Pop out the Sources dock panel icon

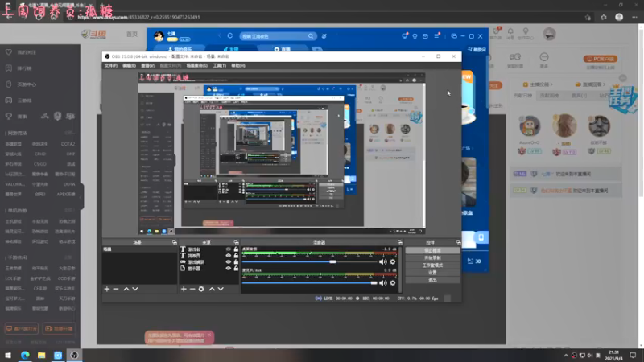tap(236, 242)
